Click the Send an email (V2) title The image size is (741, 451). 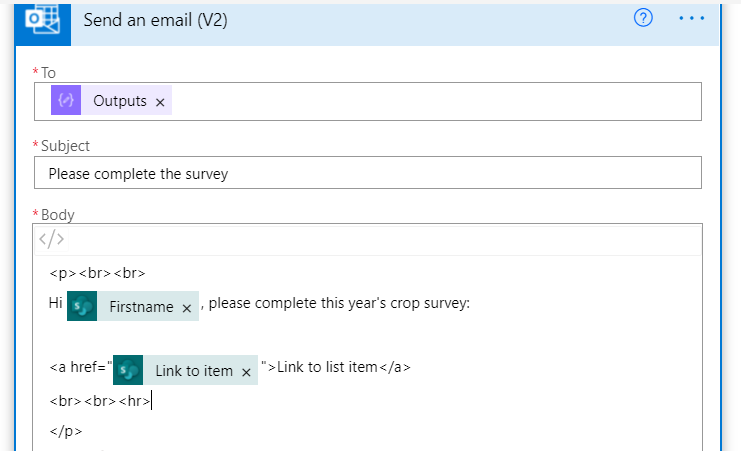pyautogui.click(x=155, y=20)
